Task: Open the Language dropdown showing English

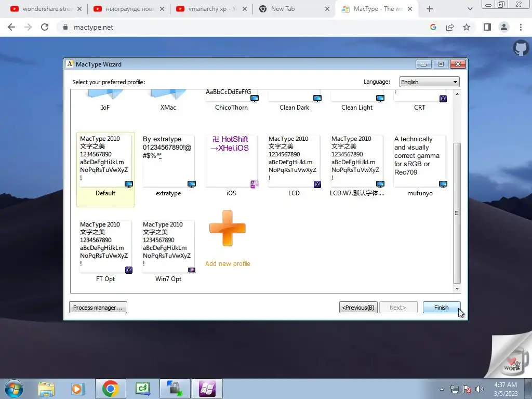Action: [x=429, y=82]
